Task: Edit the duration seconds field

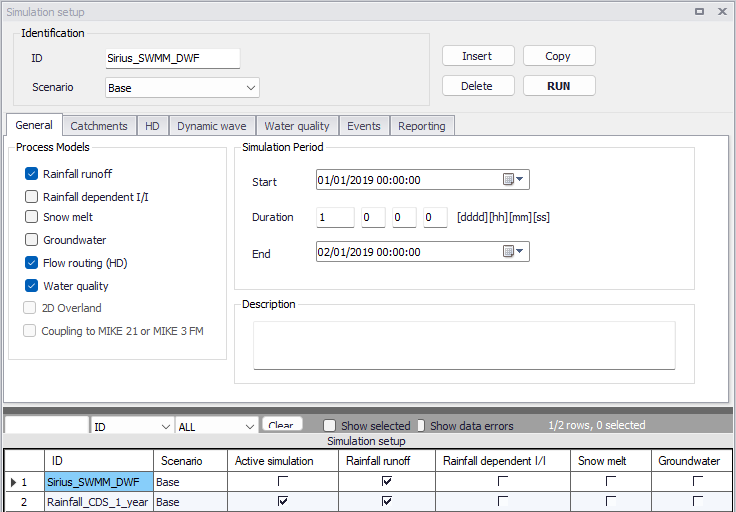Action: click(x=435, y=217)
